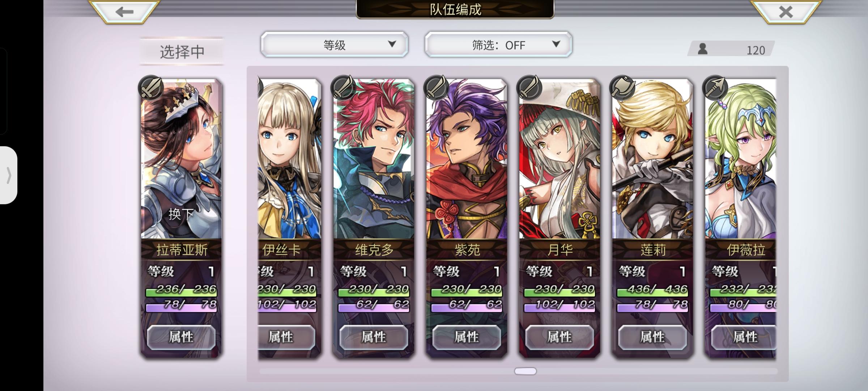The image size is (868, 391).
Task: Select the 伊丝卡 character portrait
Action: click(289, 159)
